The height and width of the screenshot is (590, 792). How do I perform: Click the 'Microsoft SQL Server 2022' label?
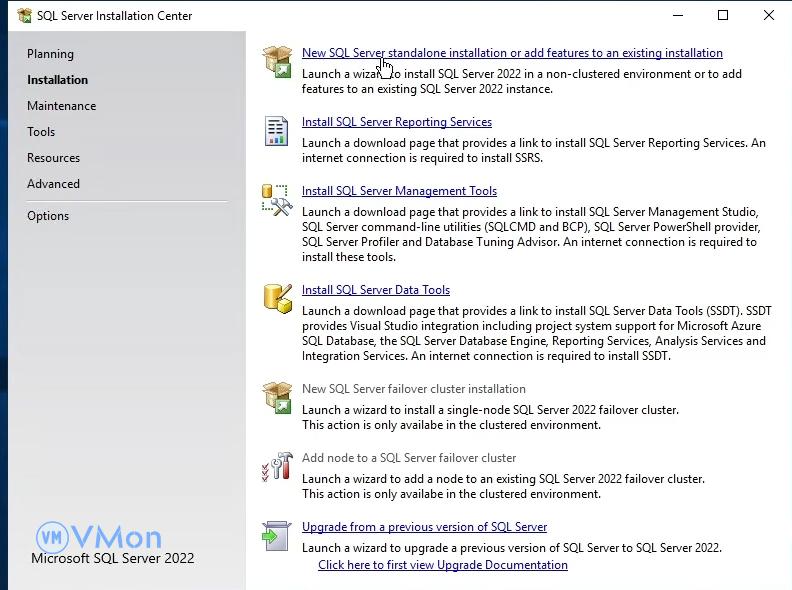[113, 558]
